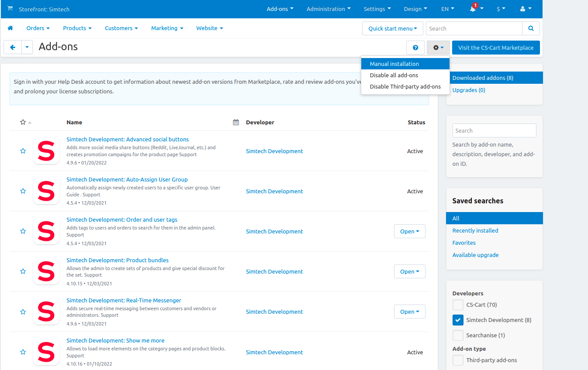Open the Upgrades (0) link
This screenshot has width=588, height=370.
(x=469, y=90)
